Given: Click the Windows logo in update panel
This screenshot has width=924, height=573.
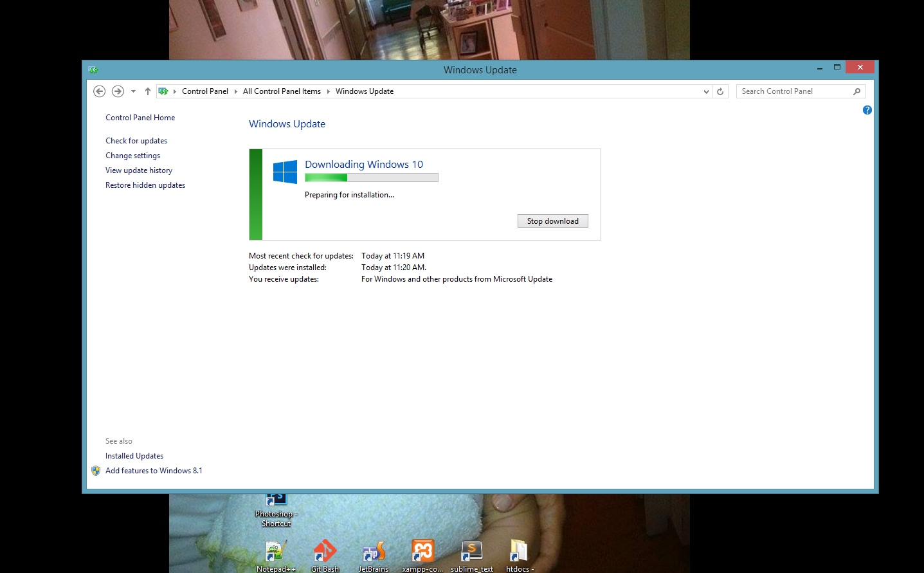Looking at the screenshot, I should point(285,172).
